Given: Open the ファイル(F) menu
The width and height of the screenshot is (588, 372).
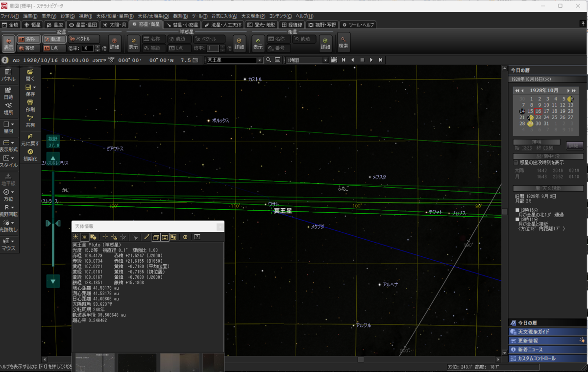Looking at the screenshot, I should [10, 16].
